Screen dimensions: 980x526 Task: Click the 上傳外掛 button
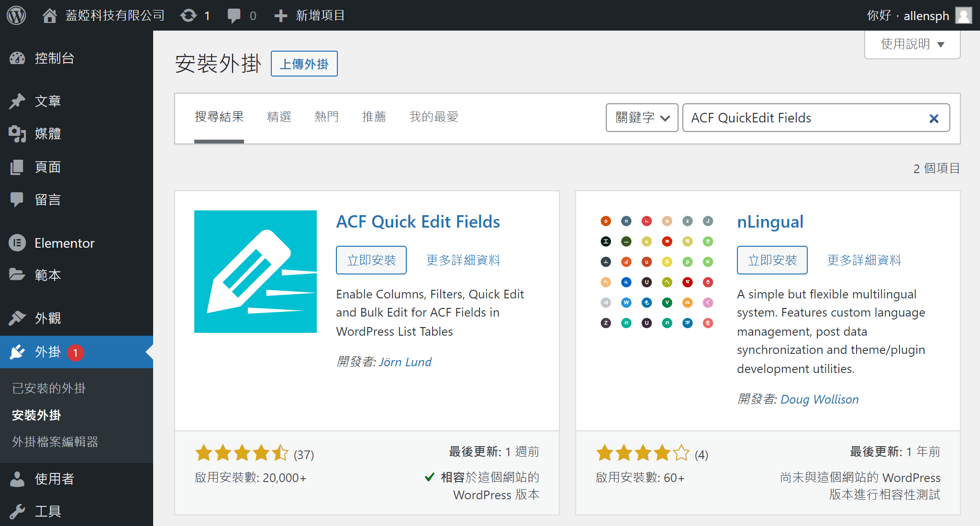(x=304, y=64)
